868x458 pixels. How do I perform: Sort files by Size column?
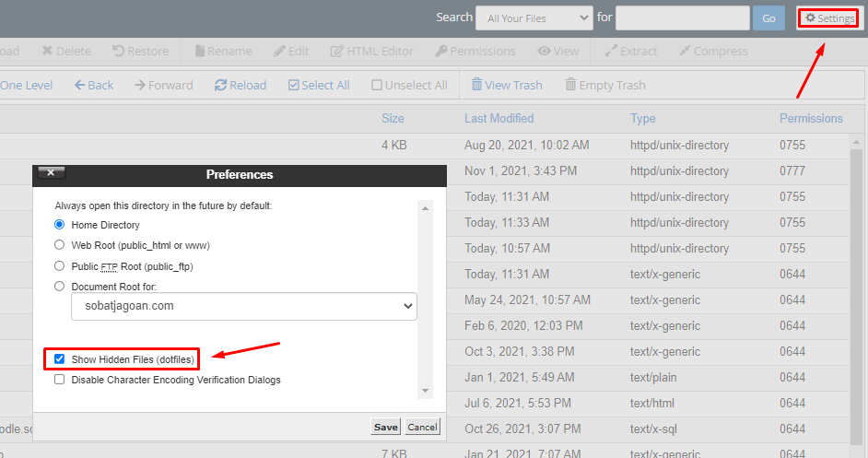coord(393,118)
